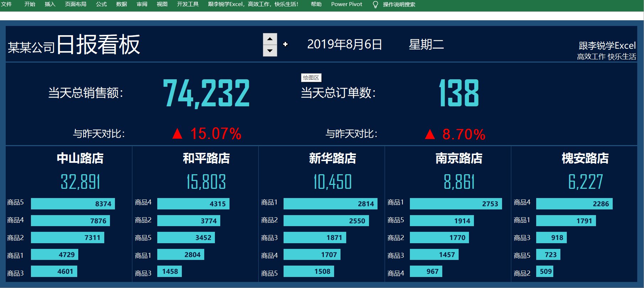Image resolution: width=644 pixels, height=288 pixels.
Task: Select the 南京路店 heading
Action: tap(459, 158)
